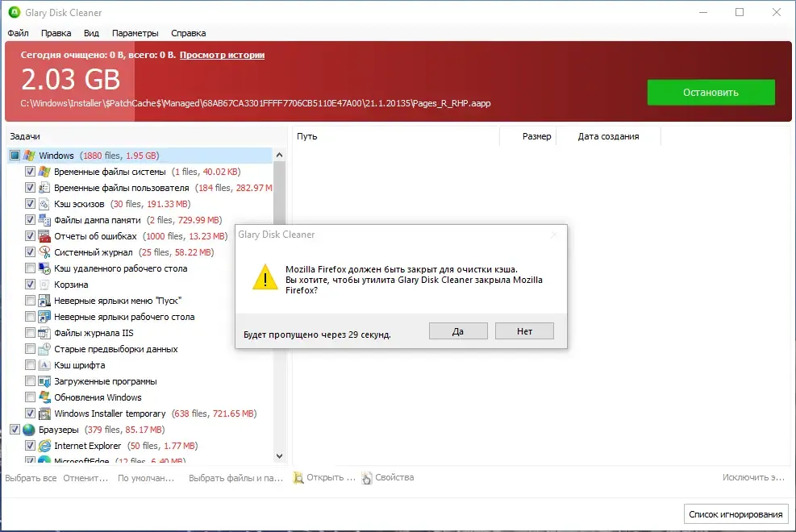Screen dimensions: 796x532
Task: Click the Glary Disk Cleaner app logo icon
Action: coord(15,12)
